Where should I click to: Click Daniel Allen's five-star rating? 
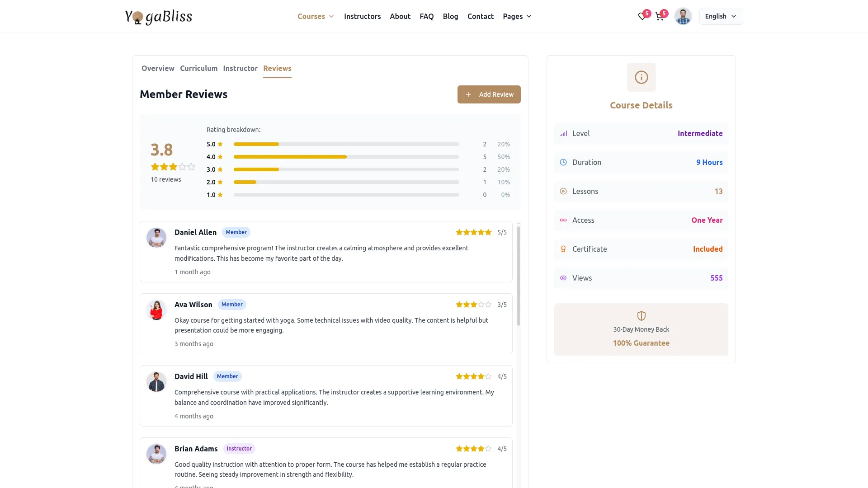pyautogui.click(x=473, y=232)
